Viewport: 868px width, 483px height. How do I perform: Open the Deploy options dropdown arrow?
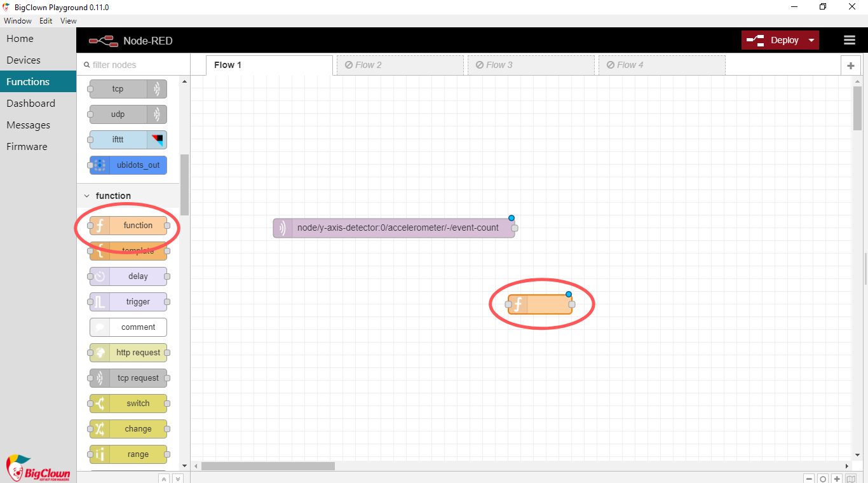click(x=811, y=40)
